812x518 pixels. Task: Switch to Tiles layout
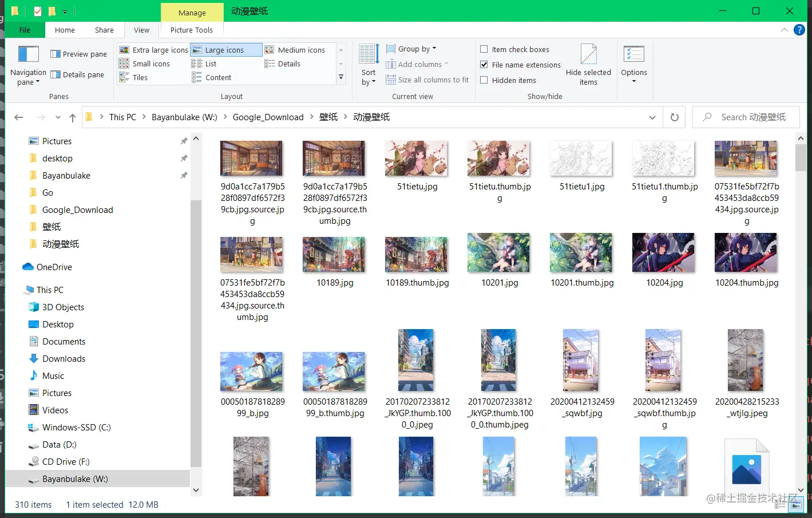pyautogui.click(x=133, y=77)
